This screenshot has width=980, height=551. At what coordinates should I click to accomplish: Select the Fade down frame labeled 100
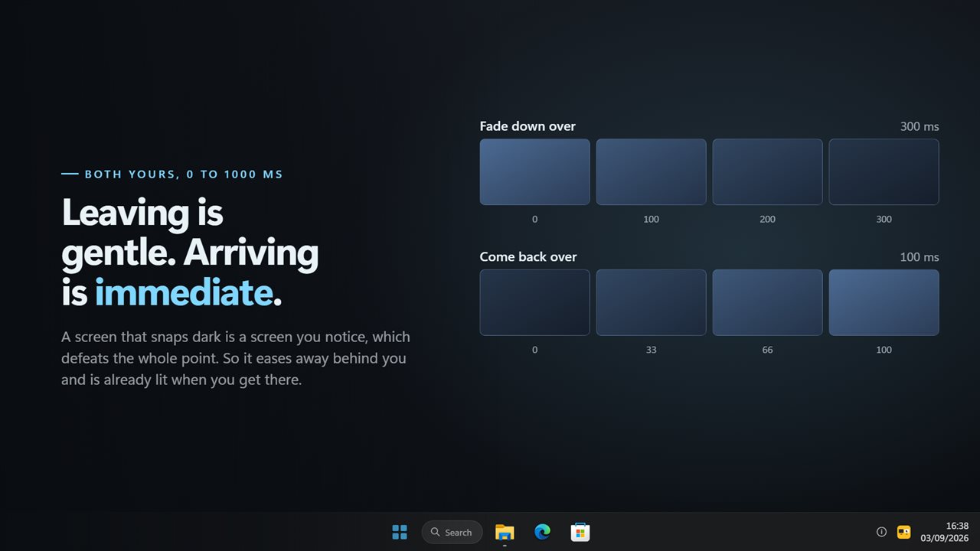[x=652, y=171]
